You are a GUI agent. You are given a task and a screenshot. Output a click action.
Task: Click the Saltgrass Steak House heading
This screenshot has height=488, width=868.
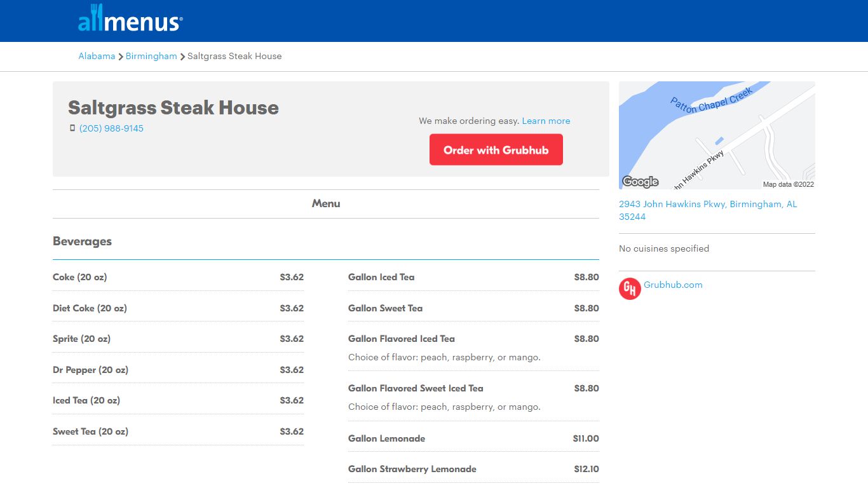pos(173,107)
